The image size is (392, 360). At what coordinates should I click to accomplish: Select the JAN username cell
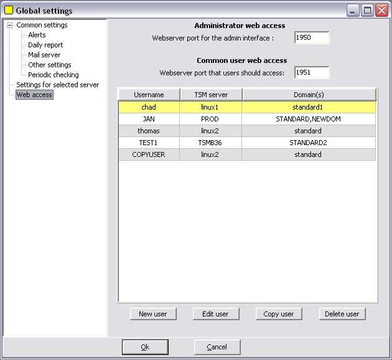(149, 119)
